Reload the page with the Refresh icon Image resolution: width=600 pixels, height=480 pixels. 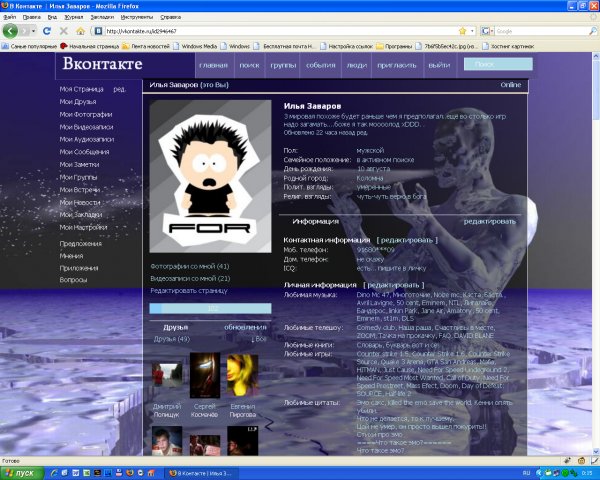pyautogui.click(x=47, y=31)
